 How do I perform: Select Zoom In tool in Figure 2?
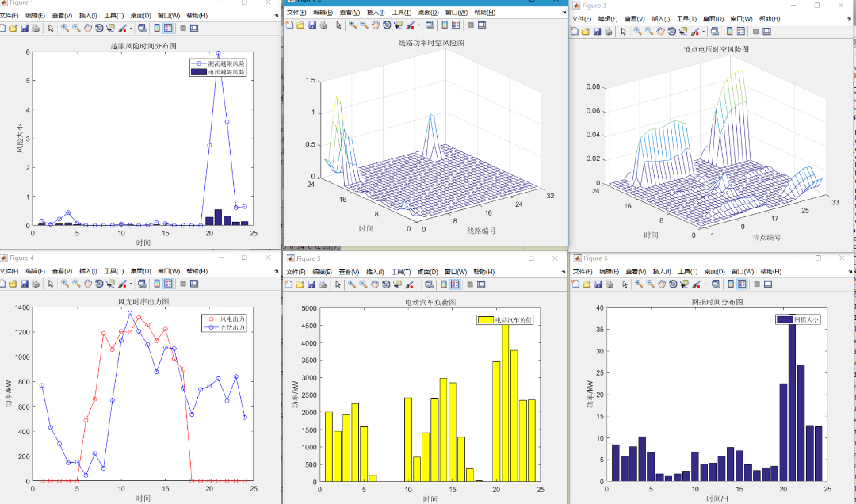click(x=353, y=25)
